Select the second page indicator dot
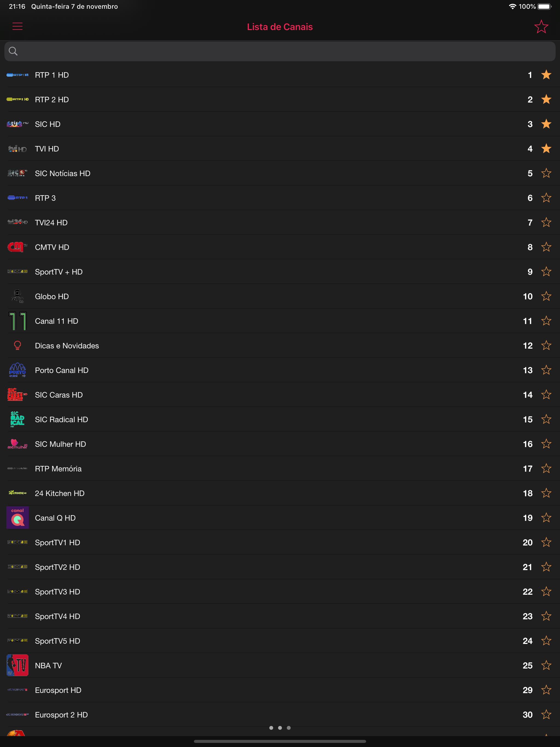 coord(280,728)
